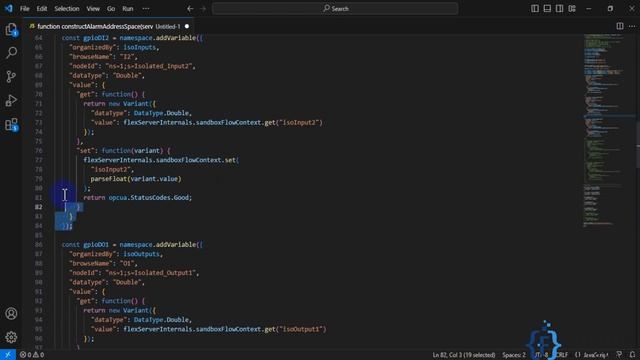Split the editor to the right

620,26
